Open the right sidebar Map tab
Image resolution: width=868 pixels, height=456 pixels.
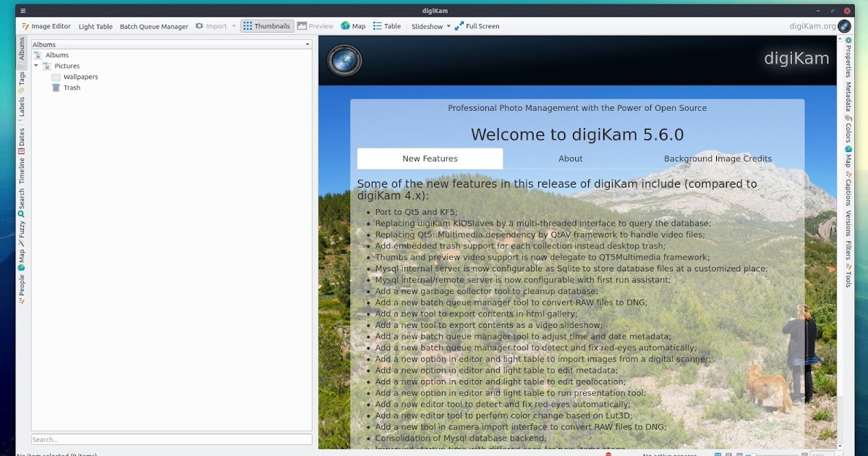coord(848,158)
